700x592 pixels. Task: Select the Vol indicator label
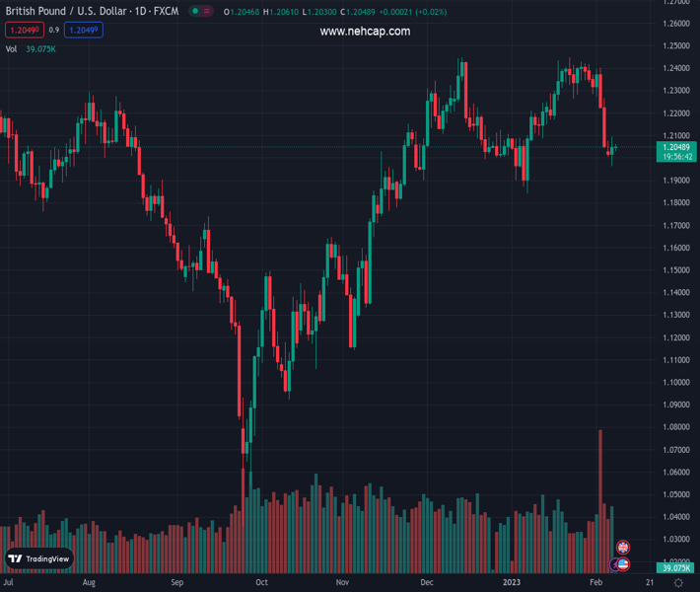click(12, 49)
